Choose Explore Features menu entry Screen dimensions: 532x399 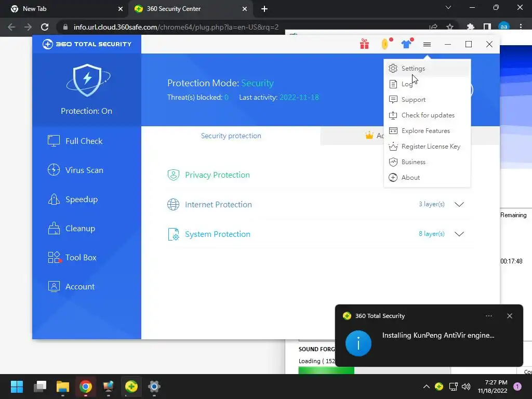(x=427, y=130)
